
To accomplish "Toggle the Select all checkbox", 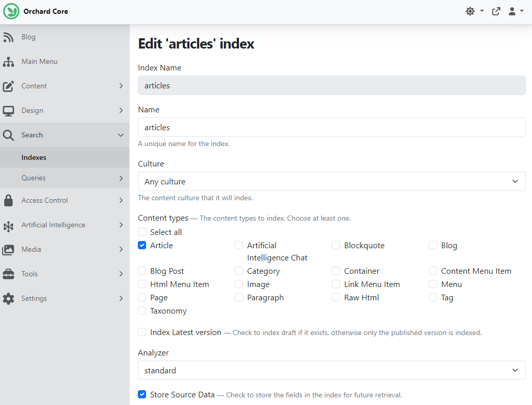I will tap(142, 232).
